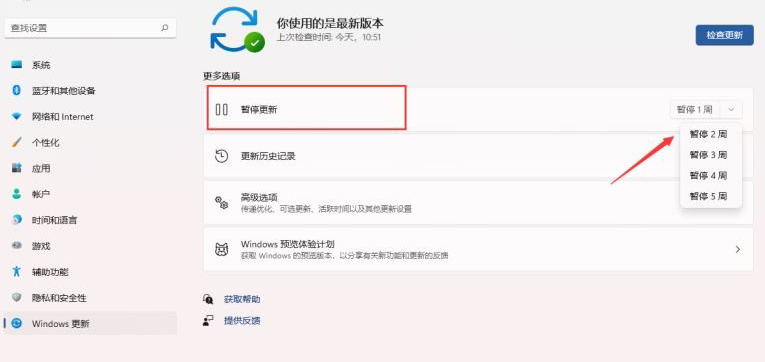Click the person icon for 帐户
Image resolution: width=765 pixels, height=362 pixels.
(x=17, y=194)
